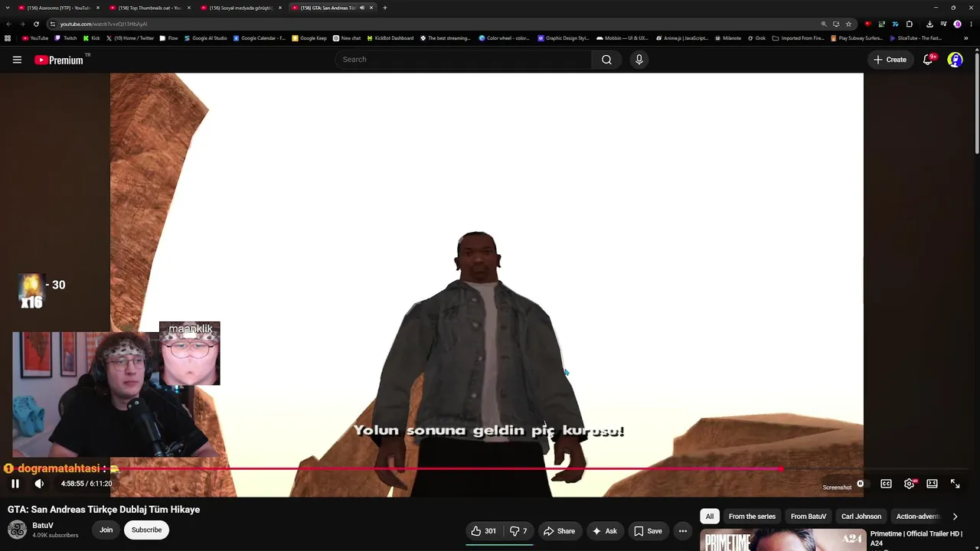Open the Ask AI feature
The height and width of the screenshot is (551, 980).
(x=604, y=531)
